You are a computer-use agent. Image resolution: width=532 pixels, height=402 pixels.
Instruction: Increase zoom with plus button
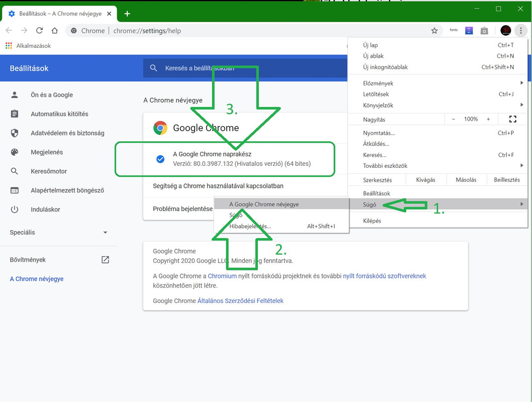(488, 119)
